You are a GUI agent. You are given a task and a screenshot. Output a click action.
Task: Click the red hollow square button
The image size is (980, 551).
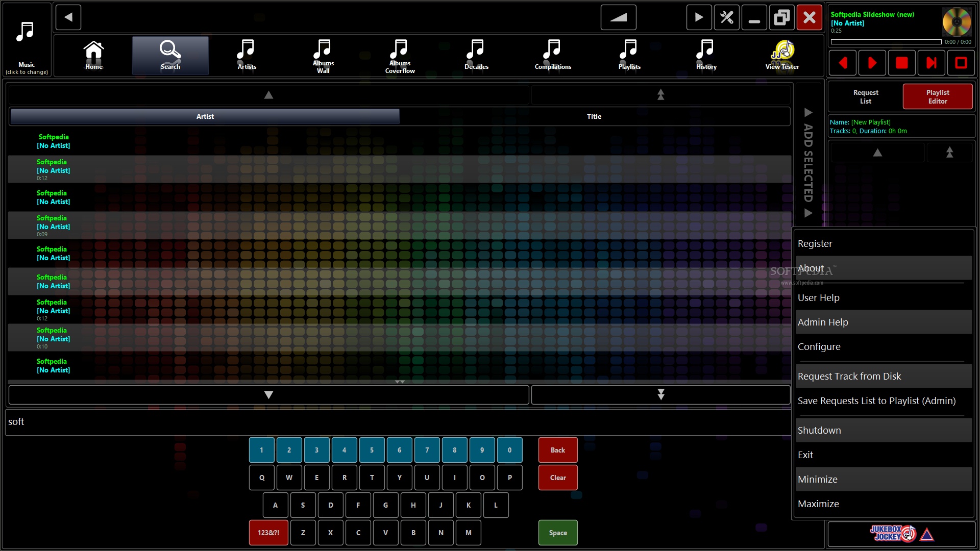click(x=961, y=63)
